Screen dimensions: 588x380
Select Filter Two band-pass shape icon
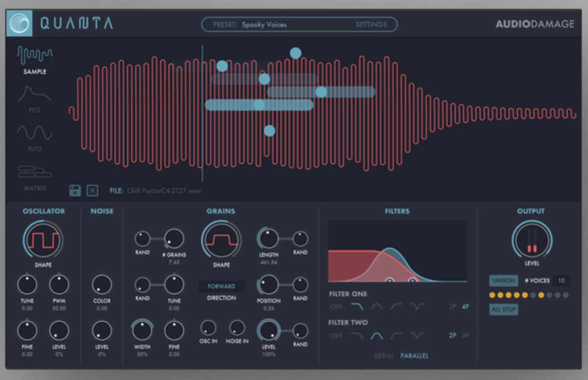pos(377,335)
